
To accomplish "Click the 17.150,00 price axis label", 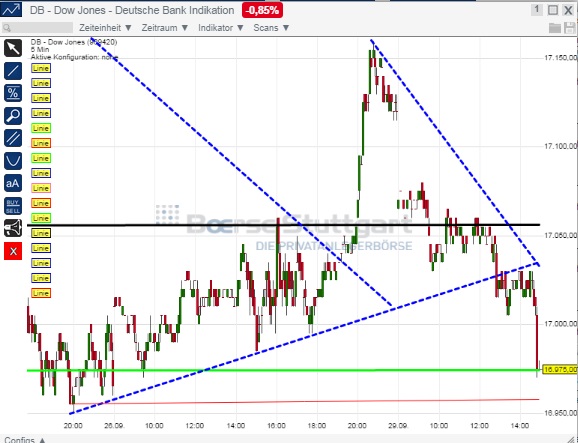I will (560, 57).
